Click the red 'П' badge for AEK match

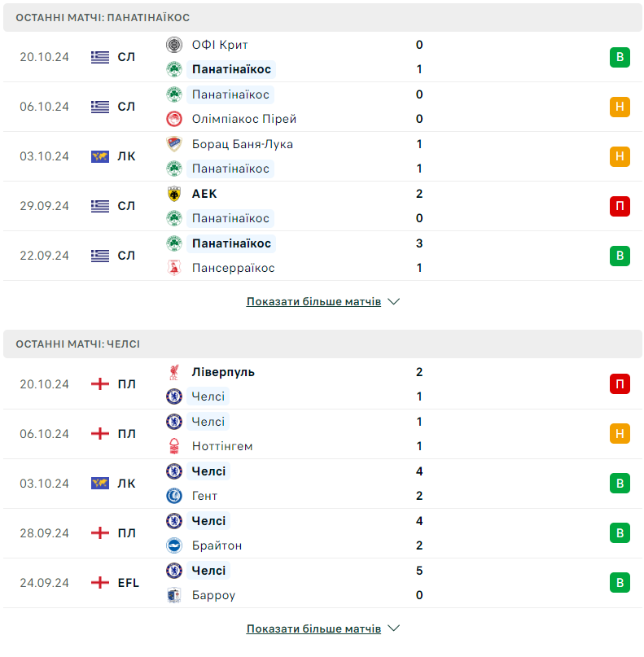pyautogui.click(x=620, y=206)
